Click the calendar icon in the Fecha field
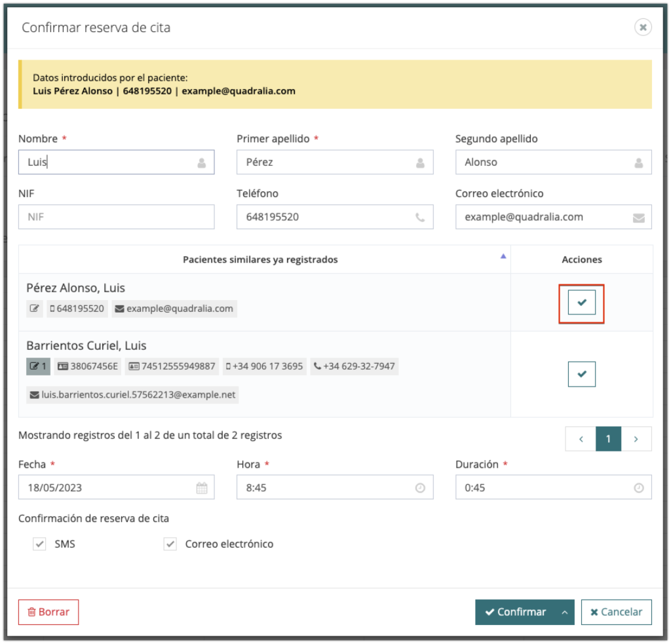Image resolution: width=671 pixels, height=644 pixels. pyautogui.click(x=202, y=487)
